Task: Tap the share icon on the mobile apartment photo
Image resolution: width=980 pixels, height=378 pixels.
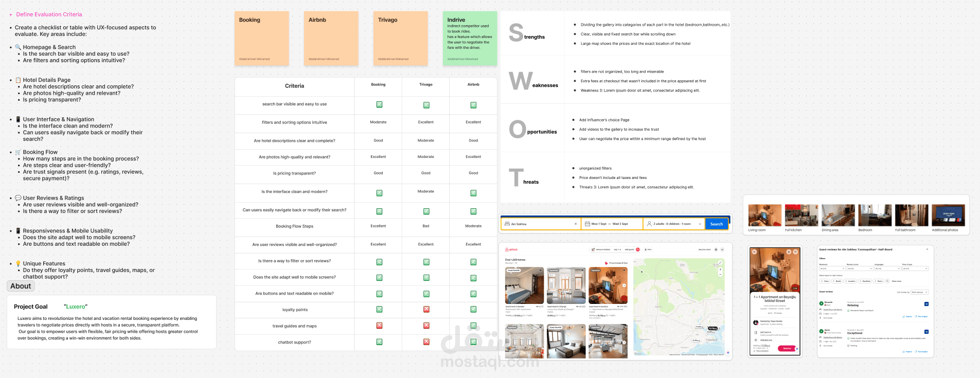Action: coord(789,252)
